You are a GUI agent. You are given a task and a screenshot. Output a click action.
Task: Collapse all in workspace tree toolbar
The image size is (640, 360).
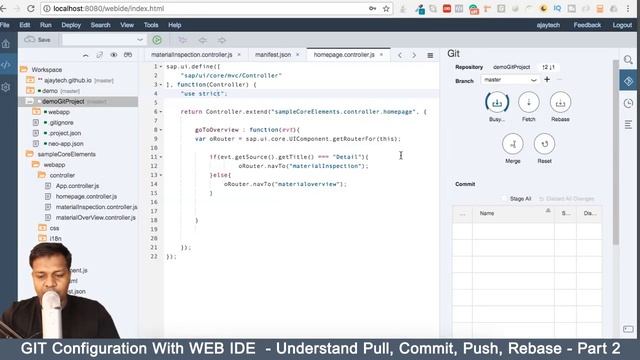click(x=85, y=55)
